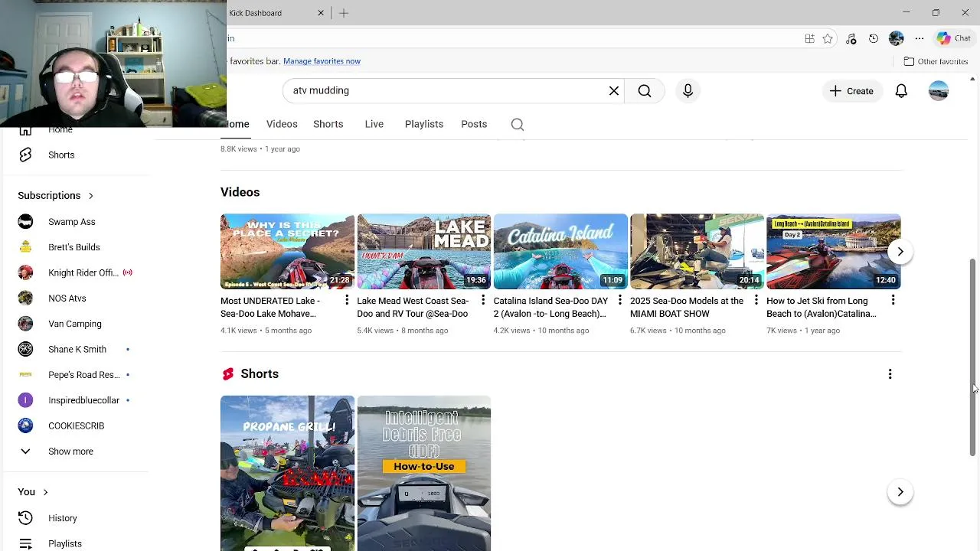Open the account avatar menu
The image size is (980, 551).
(x=939, y=91)
